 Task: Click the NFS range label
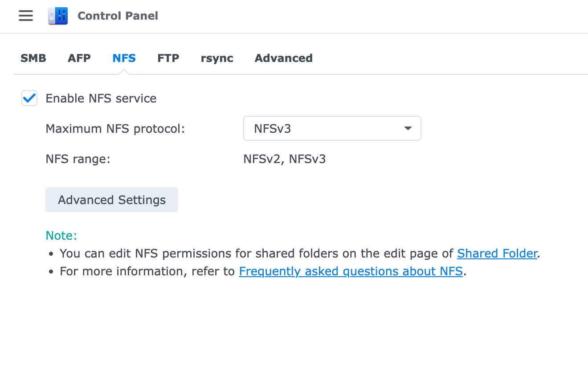tap(78, 159)
